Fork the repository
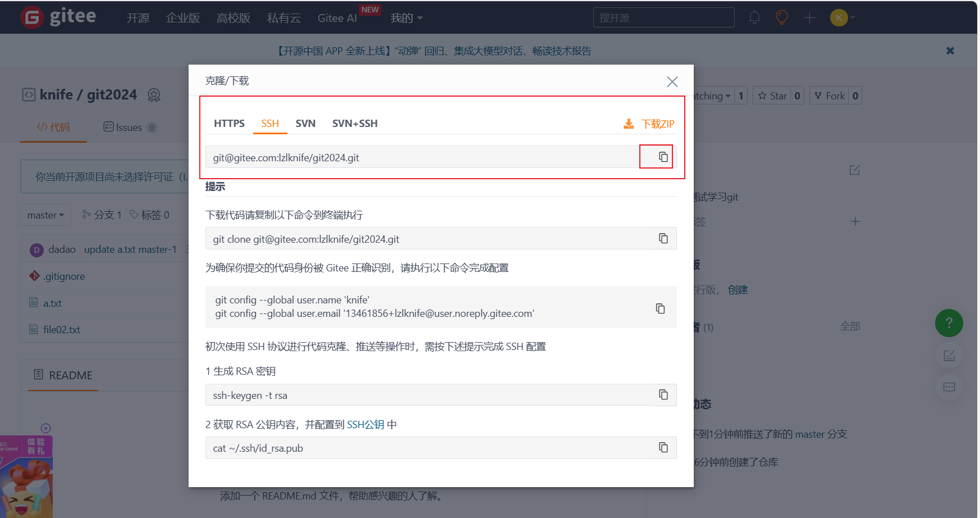 (829, 96)
